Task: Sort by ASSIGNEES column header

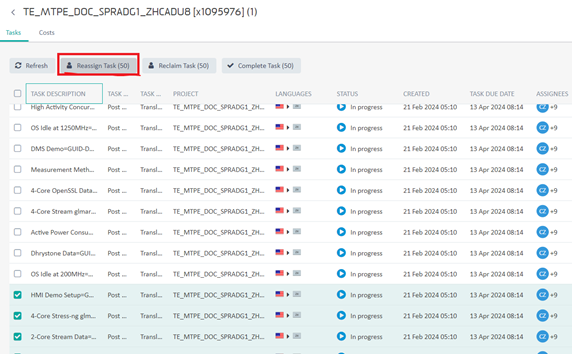Action: point(552,94)
